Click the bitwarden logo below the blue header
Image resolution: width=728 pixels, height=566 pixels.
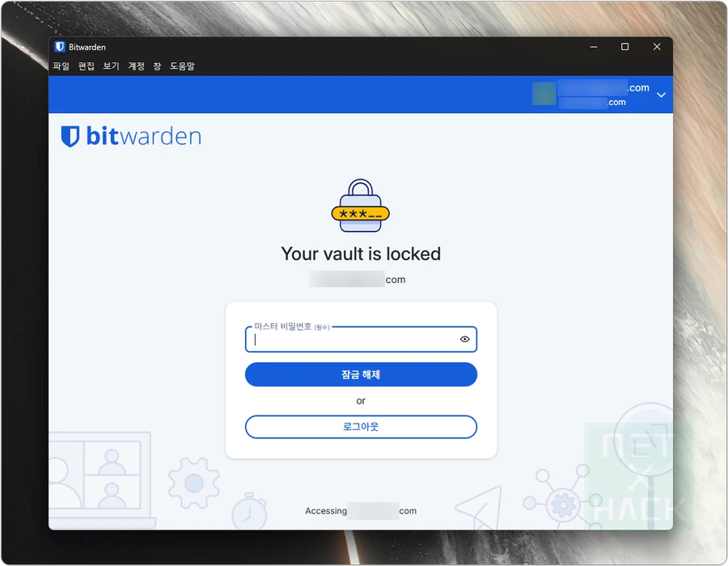131,137
